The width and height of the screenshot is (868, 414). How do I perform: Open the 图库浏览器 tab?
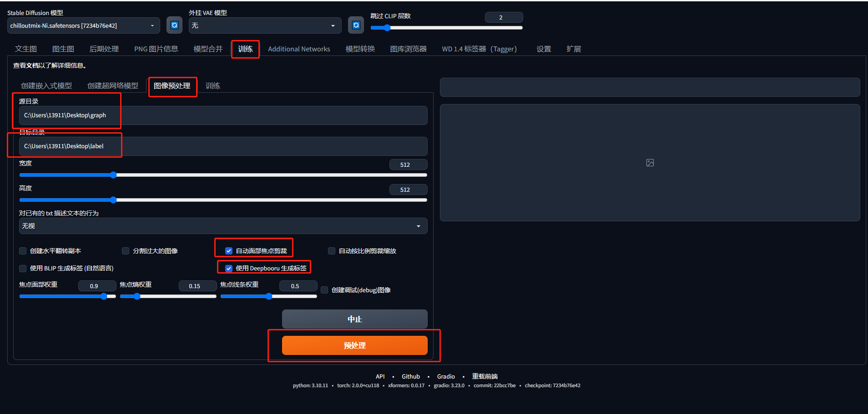click(409, 49)
